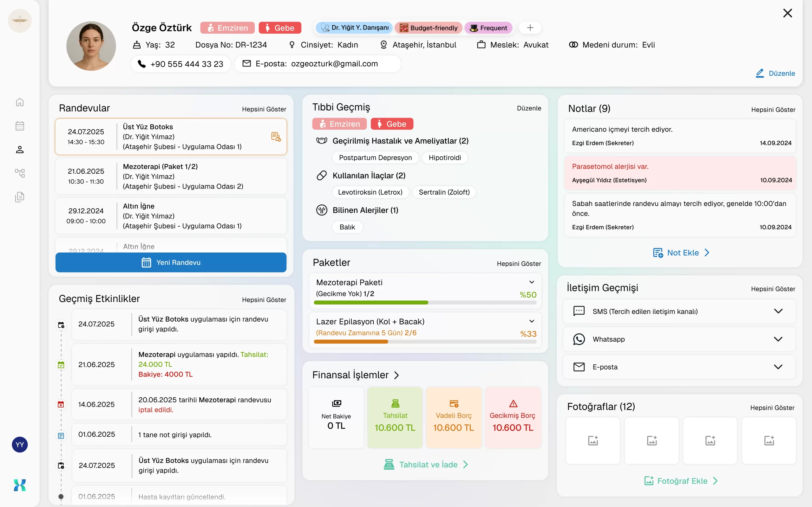Open the home icon in sidebar
812x507 pixels.
tap(20, 102)
